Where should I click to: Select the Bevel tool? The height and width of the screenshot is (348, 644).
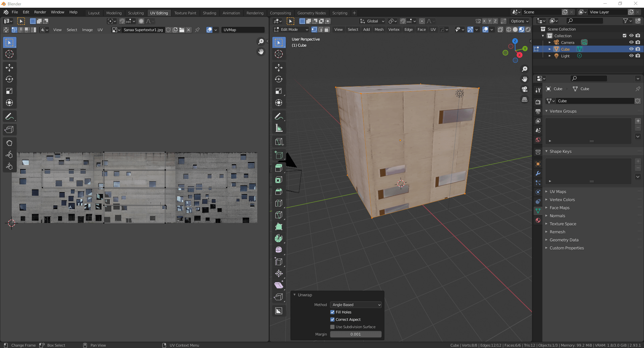tap(278, 191)
